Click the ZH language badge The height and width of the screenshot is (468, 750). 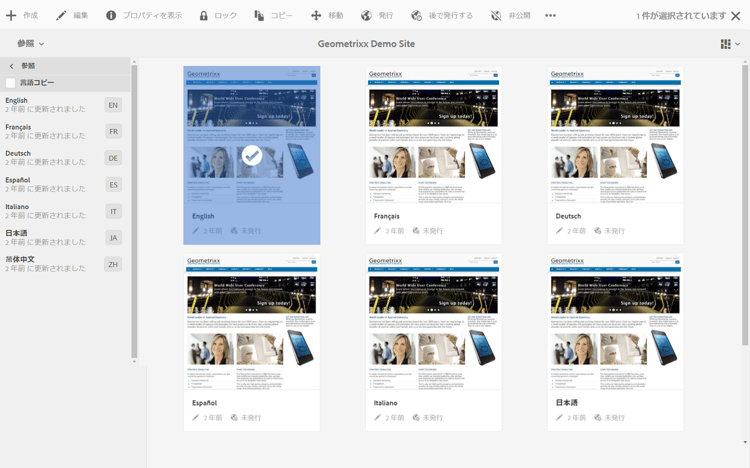tap(113, 264)
